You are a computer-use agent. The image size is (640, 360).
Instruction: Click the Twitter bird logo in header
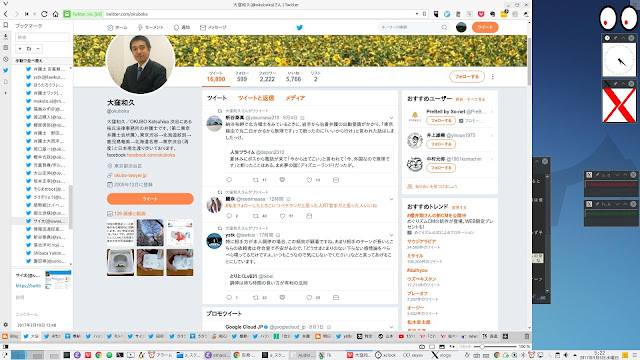[x=300, y=27]
